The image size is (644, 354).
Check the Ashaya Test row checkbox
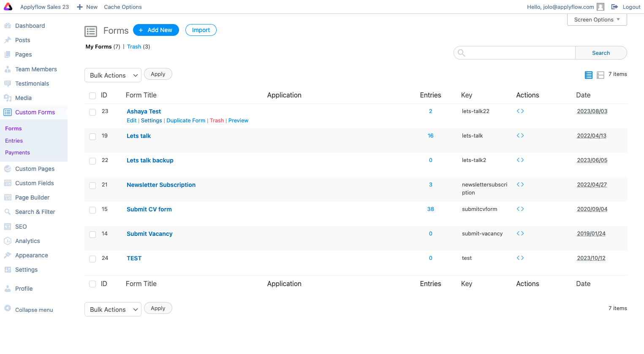92,112
